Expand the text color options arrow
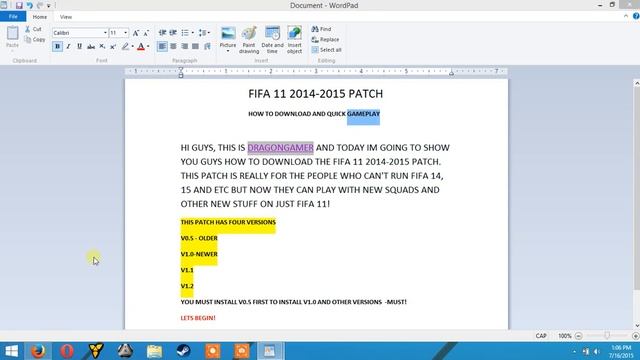 pyautogui.click(x=148, y=47)
